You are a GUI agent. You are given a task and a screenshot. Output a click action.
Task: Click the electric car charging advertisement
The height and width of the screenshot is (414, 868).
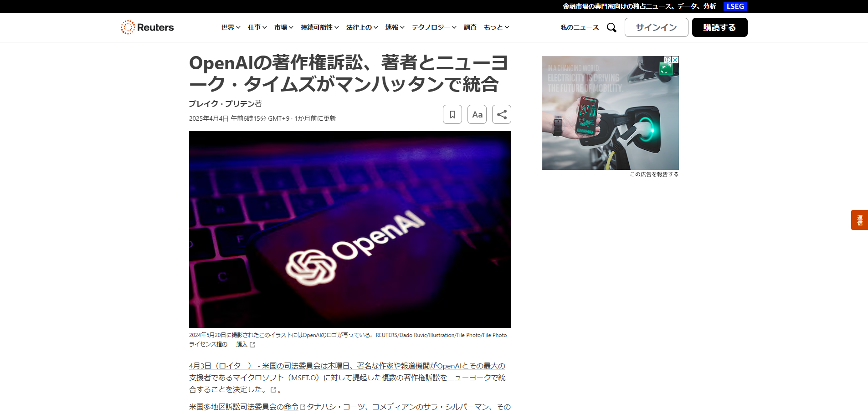611,113
